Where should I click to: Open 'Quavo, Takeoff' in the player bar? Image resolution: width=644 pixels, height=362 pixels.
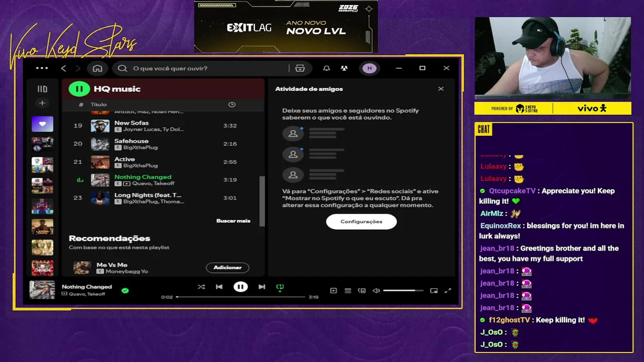tap(87, 294)
